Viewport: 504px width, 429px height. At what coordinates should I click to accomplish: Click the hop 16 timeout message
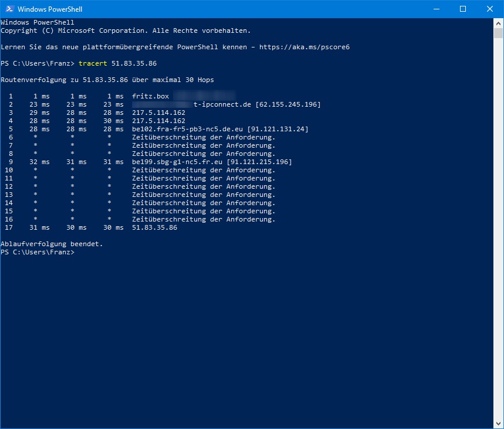204,219
